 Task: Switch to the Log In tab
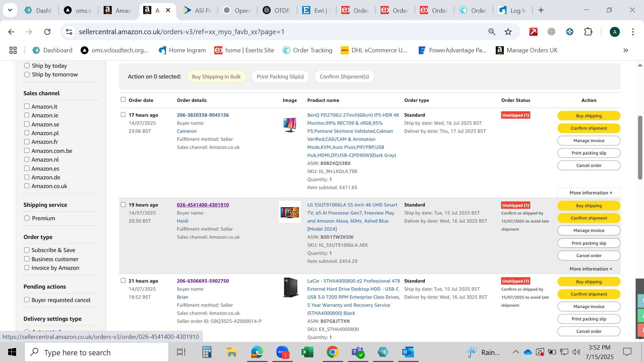pos(512,10)
